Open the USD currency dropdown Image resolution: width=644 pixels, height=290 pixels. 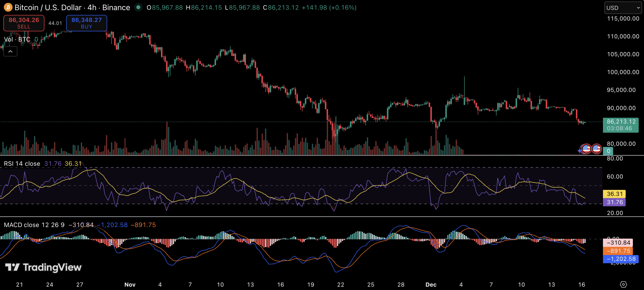[x=623, y=8]
